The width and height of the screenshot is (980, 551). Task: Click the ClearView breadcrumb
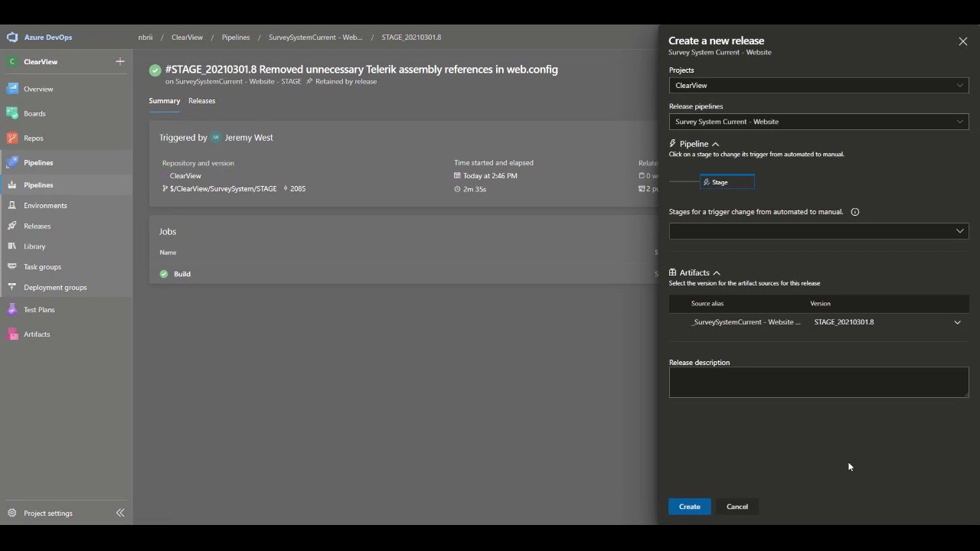tap(187, 37)
